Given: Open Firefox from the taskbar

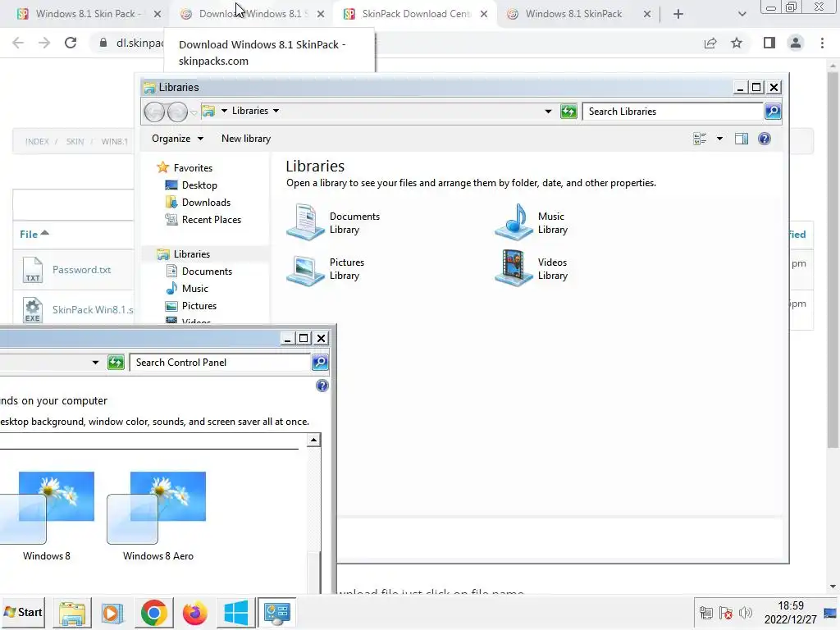Looking at the screenshot, I should (194, 613).
